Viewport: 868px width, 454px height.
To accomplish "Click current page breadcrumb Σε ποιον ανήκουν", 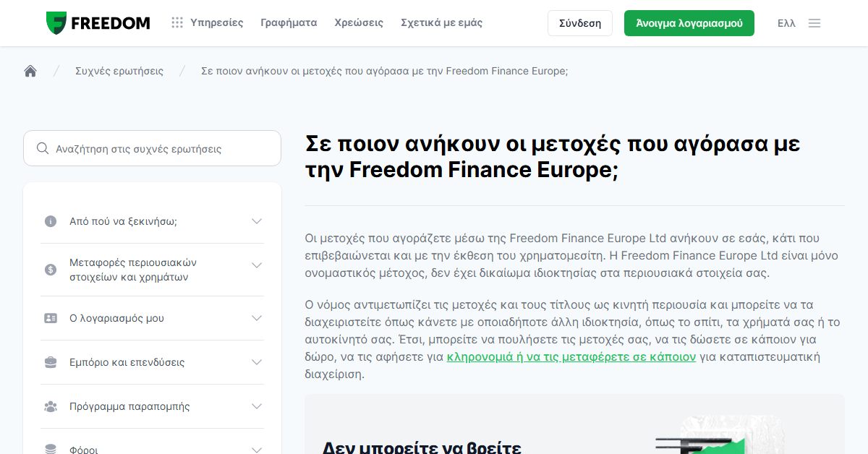I will [x=384, y=71].
